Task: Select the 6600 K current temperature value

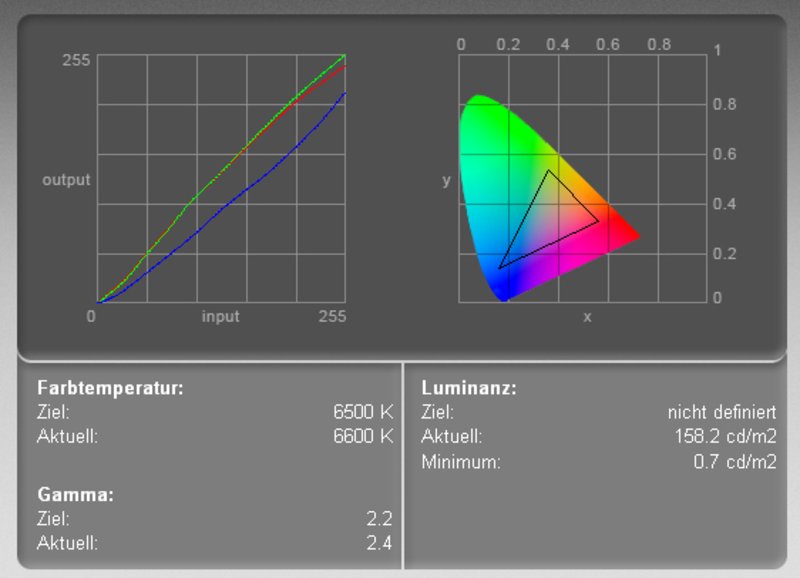Action: (363, 436)
